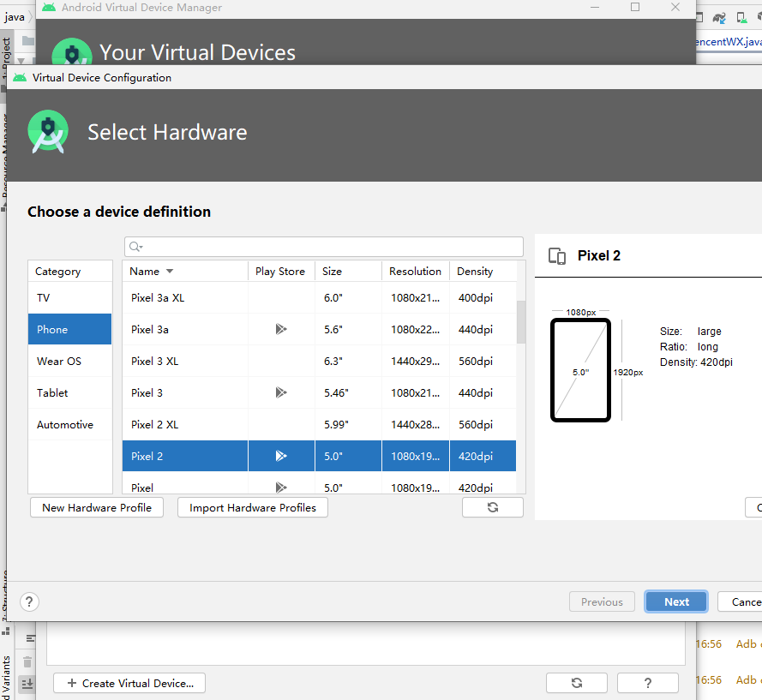This screenshot has width=762, height=700.
Task: Click the scroll-to-end icon in log panel
Action: tap(27, 685)
